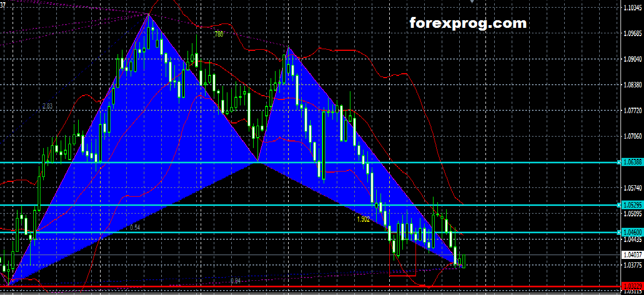
Task: Click the yellow 1.902 ratio label
Action: tap(364, 219)
